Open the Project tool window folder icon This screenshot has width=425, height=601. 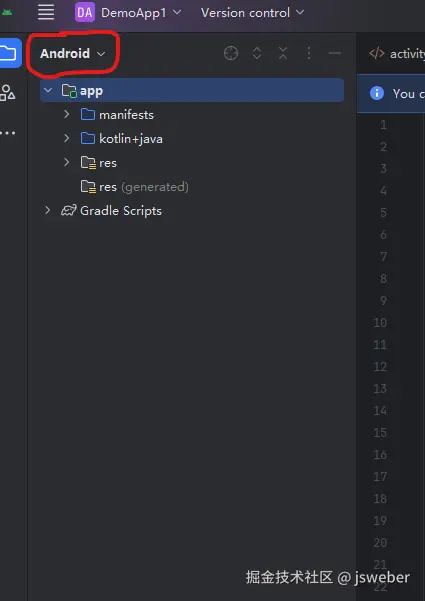[x=9, y=53]
